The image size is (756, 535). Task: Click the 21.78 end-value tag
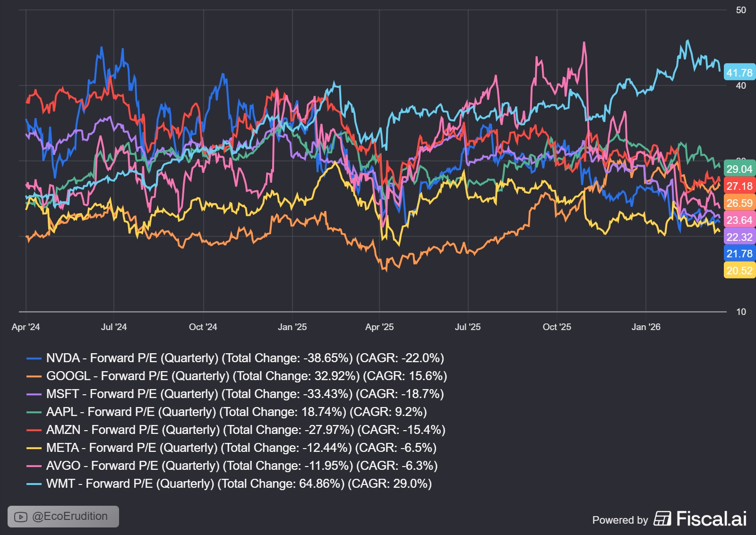[x=739, y=254]
